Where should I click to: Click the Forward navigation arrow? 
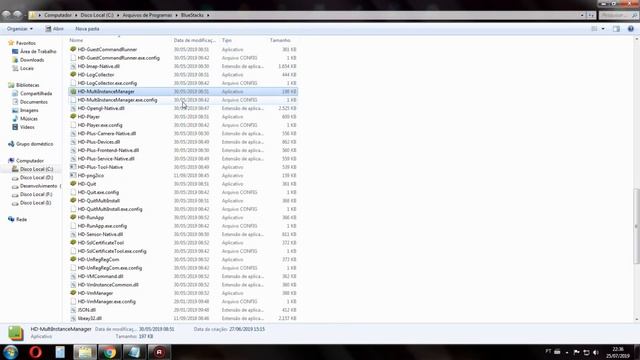[17, 15]
